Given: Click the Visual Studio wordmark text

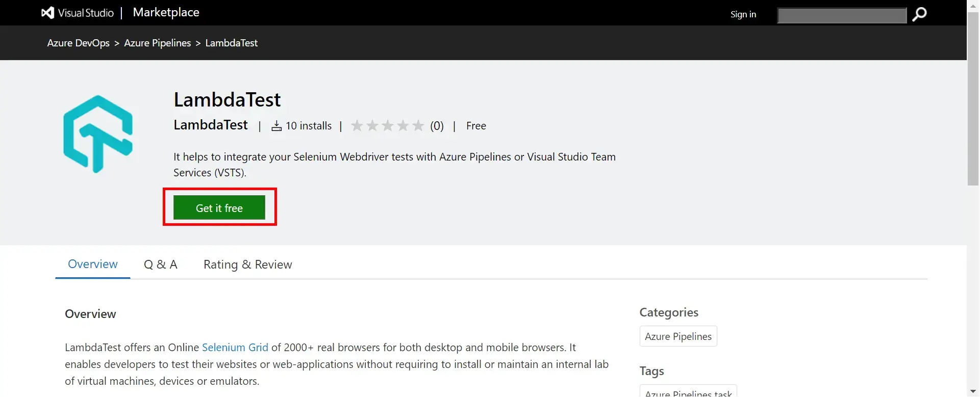Looking at the screenshot, I should point(86,13).
